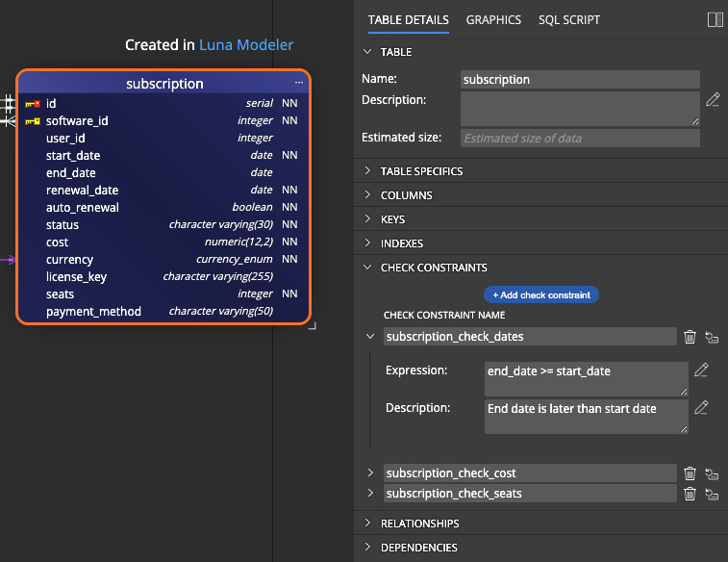The width and height of the screenshot is (728, 562).
Task: Click the subscription_check_cost name field
Action: point(530,473)
